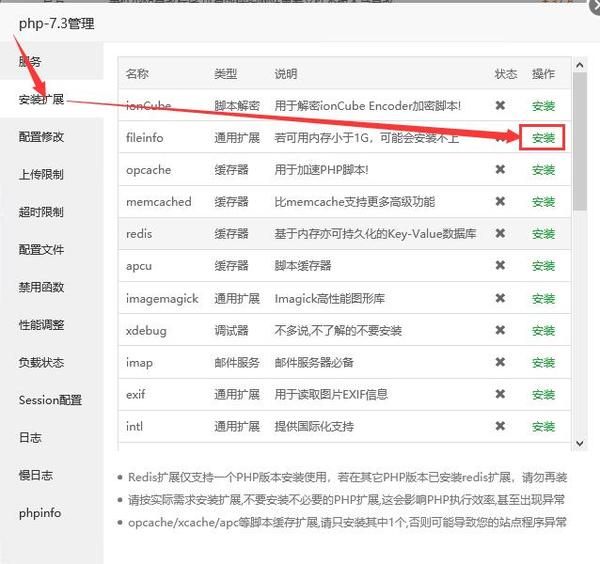Viewport: 600px width, 564px height.
Task: Click the scrollbar up arrow
Action: tap(580, 65)
